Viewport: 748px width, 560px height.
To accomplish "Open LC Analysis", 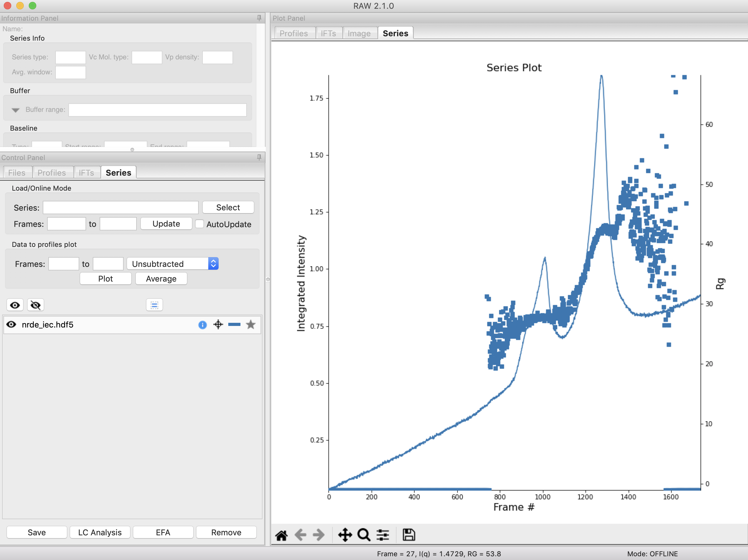I will [x=100, y=532].
